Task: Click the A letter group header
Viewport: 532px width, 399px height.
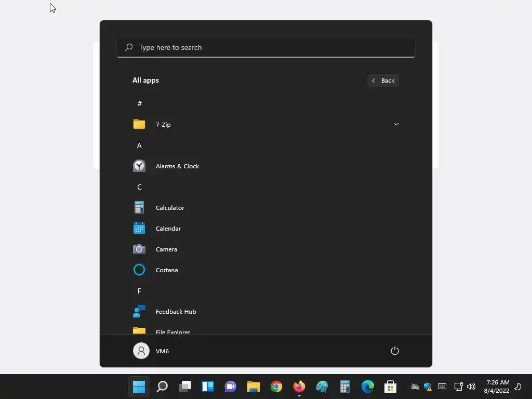Action: [139, 145]
